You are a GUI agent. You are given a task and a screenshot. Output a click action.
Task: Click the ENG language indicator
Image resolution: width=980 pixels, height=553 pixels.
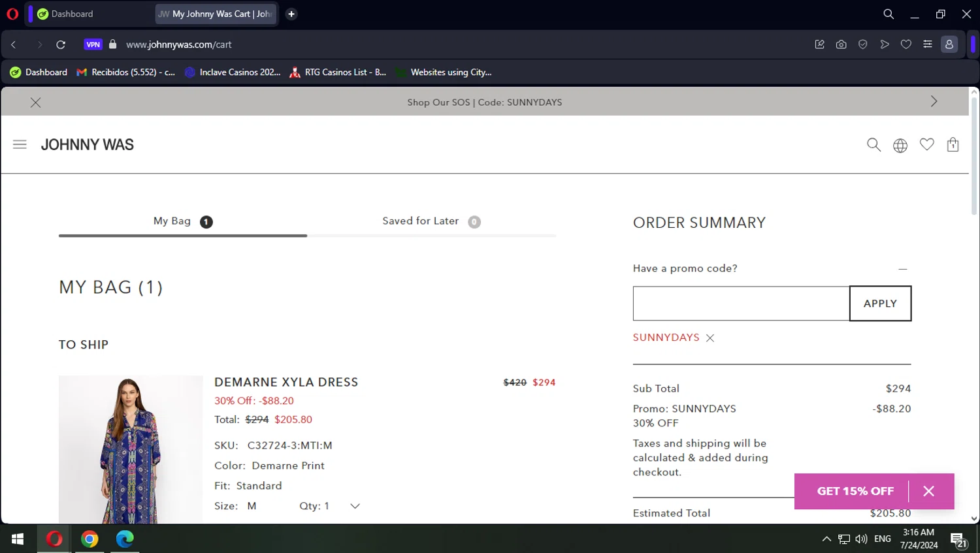click(x=882, y=539)
